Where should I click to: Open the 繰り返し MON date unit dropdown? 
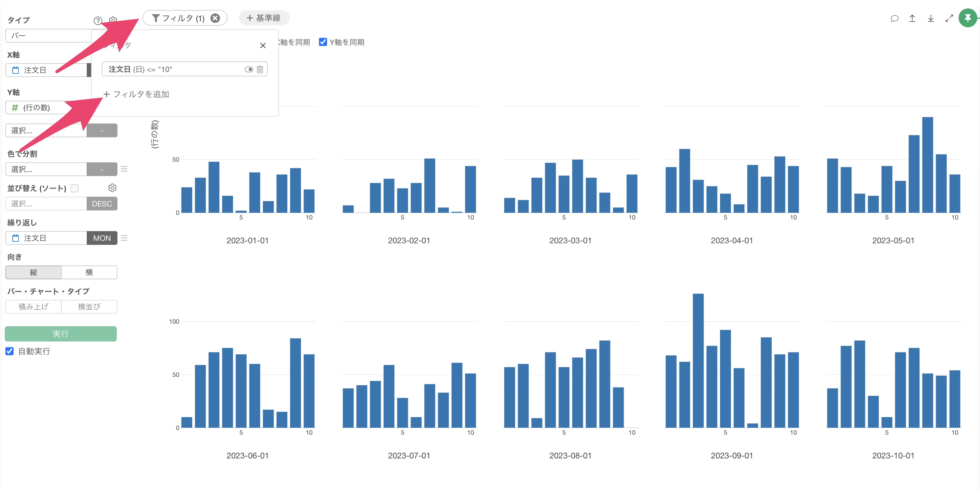102,238
